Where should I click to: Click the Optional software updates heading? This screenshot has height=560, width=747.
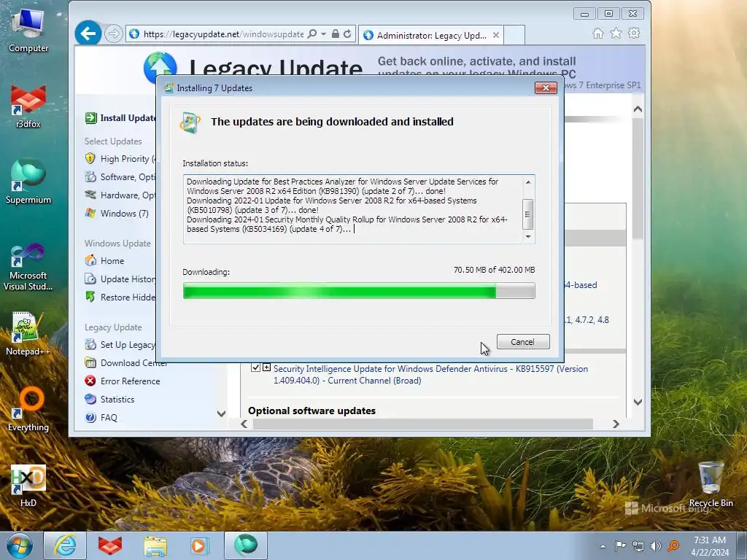tap(311, 411)
